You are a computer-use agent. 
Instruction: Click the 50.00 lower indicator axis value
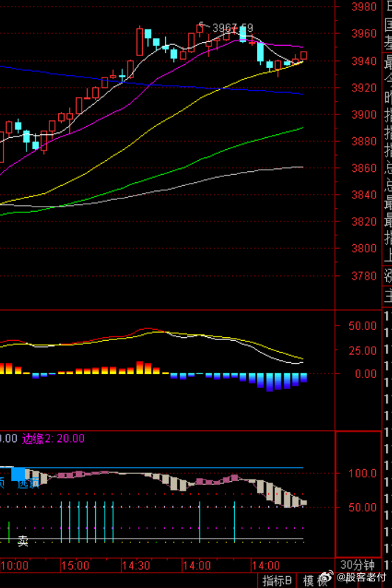[x=362, y=508]
